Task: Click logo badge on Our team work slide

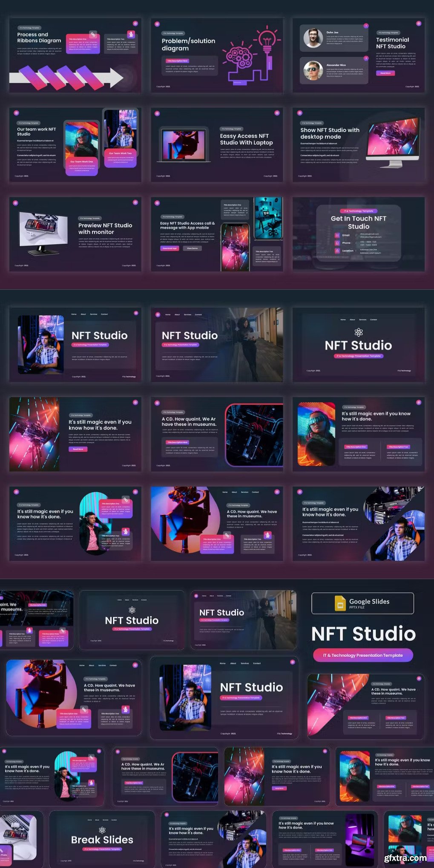Action: pyautogui.click(x=16, y=113)
